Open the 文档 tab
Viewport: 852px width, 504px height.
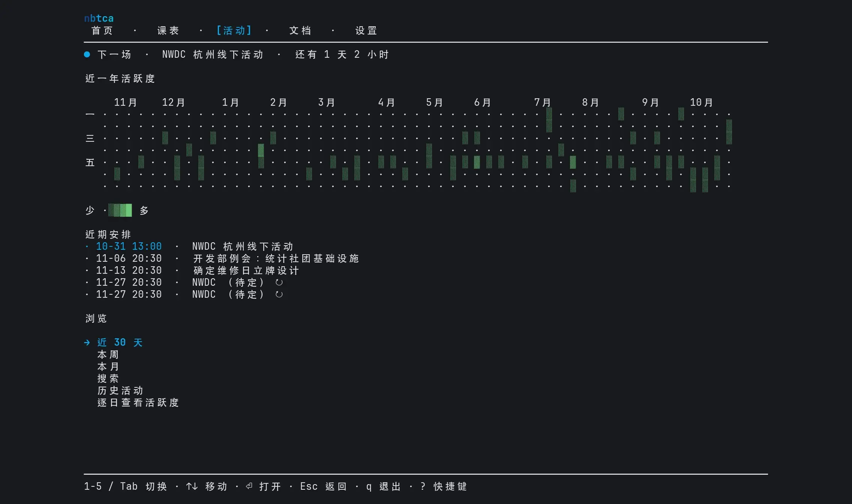[x=300, y=30]
